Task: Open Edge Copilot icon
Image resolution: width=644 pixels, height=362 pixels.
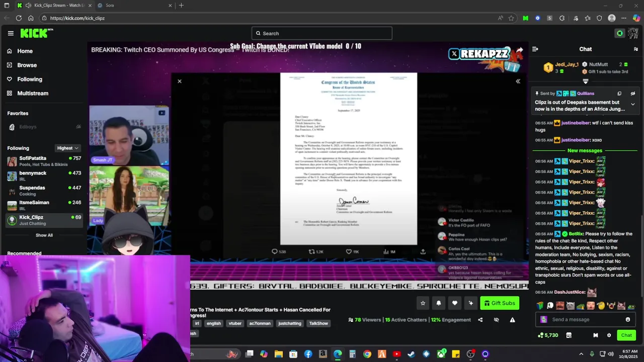Action: [636, 18]
